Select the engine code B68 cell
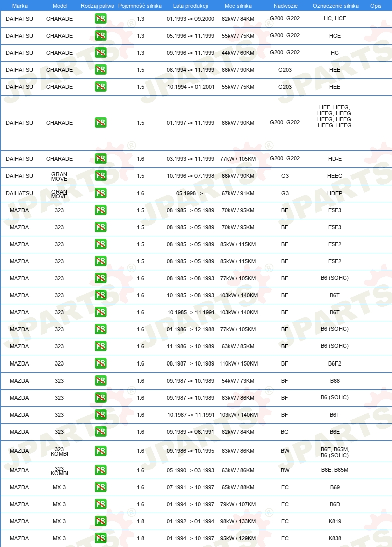Screen dimensions: 392x547 pos(335,381)
